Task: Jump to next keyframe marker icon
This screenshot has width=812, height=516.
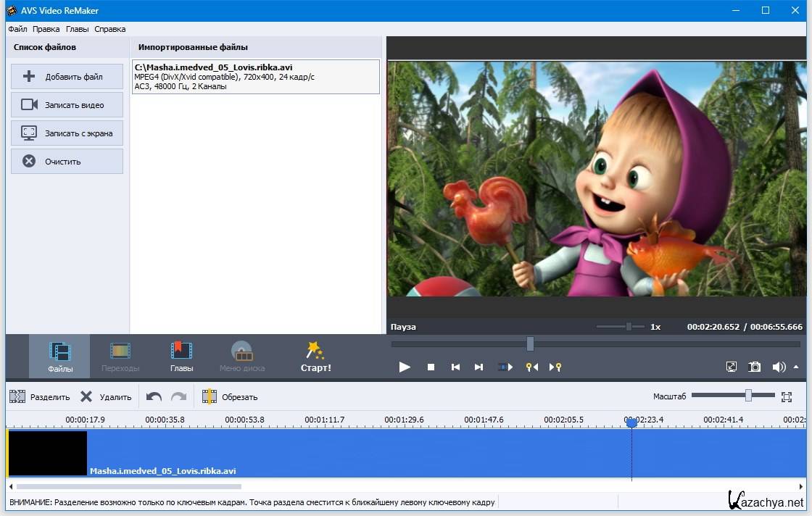Action: (555, 367)
